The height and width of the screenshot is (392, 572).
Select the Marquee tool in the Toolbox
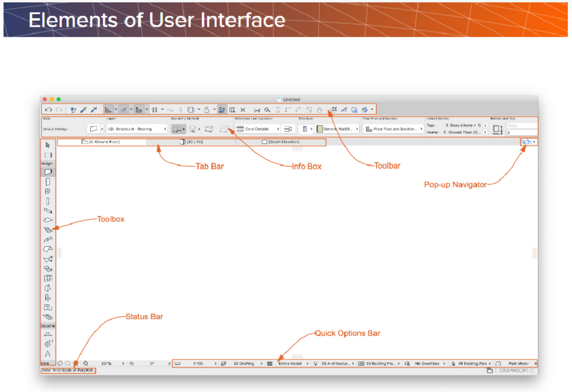48,155
